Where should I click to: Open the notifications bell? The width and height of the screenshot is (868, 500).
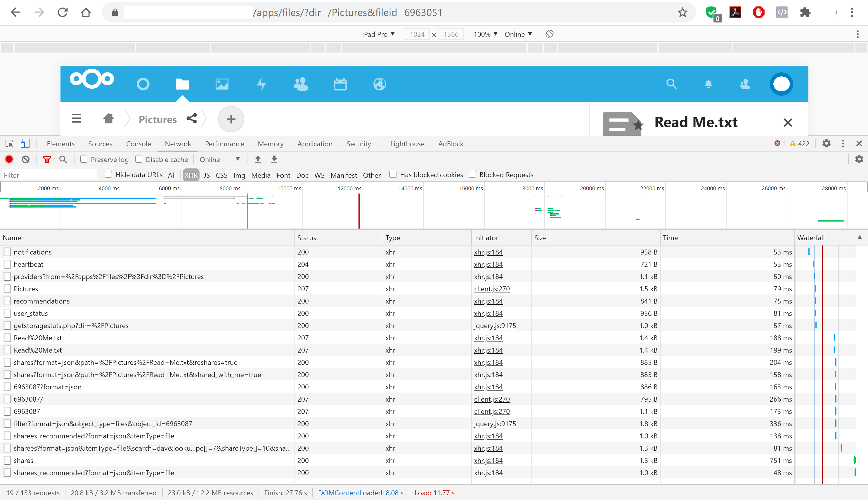708,84
